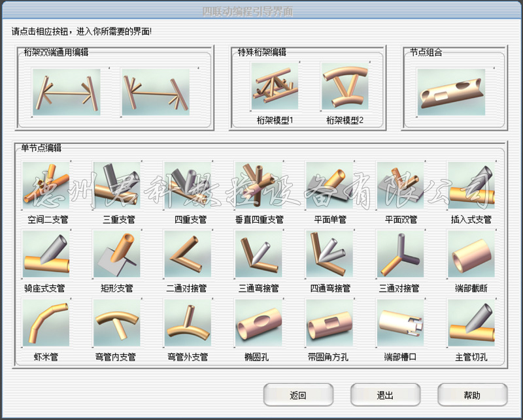523x420 pixels.
Task: Select 垂直四重支管 vertical quadruple branch option
Action: pos(259,186)
